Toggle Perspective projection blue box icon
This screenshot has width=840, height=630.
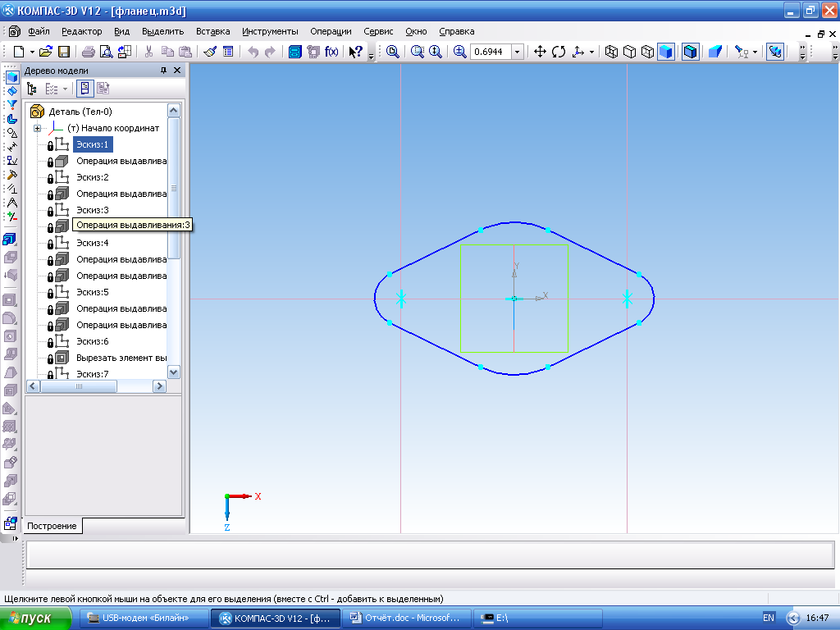pos(715,52)
